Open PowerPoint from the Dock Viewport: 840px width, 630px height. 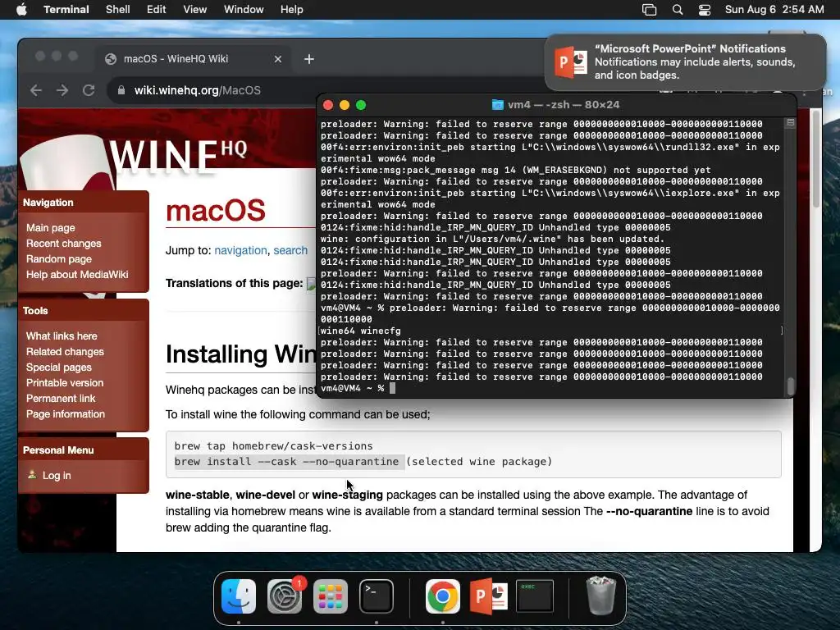489,596
